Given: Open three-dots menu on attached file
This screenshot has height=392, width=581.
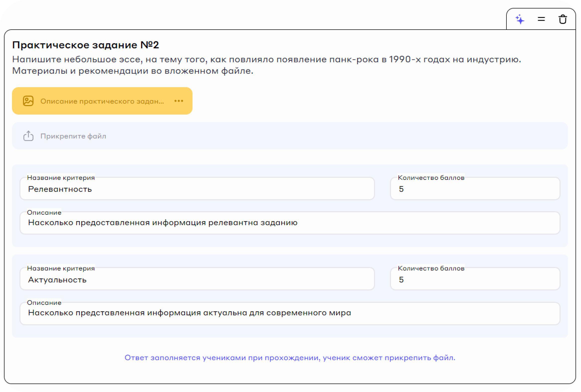Looking at the screenshot, I should tap(179, 101).
